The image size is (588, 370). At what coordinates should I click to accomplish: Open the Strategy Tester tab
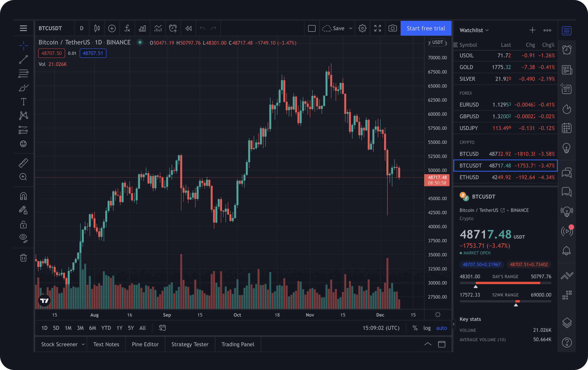(190, 344)
